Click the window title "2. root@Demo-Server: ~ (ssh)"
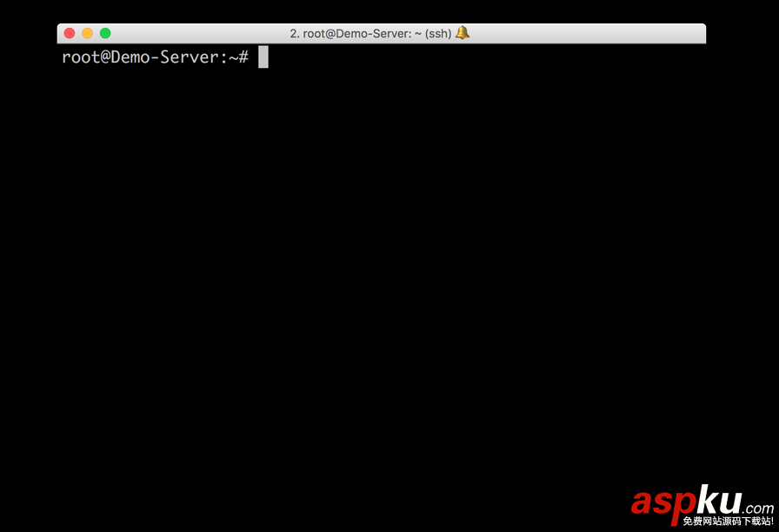Screen dimensions: 779x532 [370, 33]
